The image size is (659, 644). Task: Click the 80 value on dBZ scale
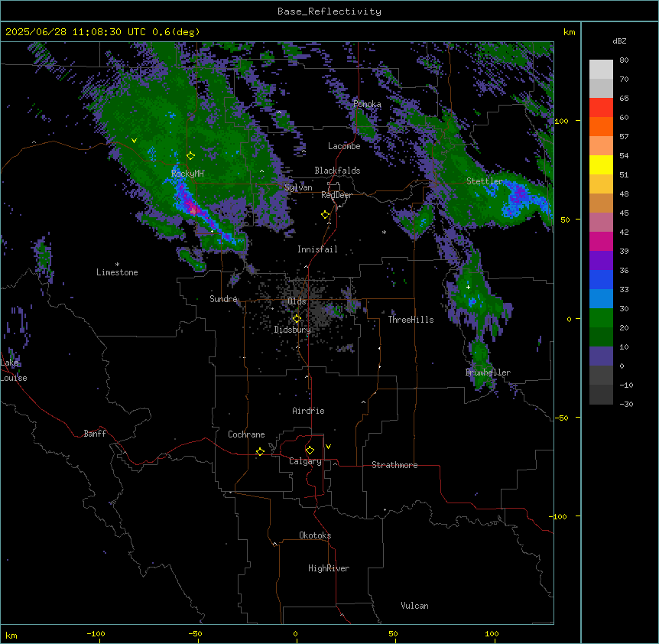click(x=624, y=60)
